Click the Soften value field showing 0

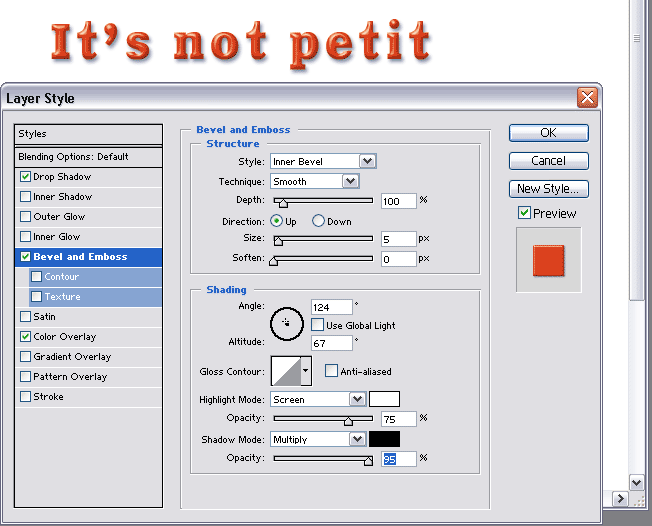398,259
